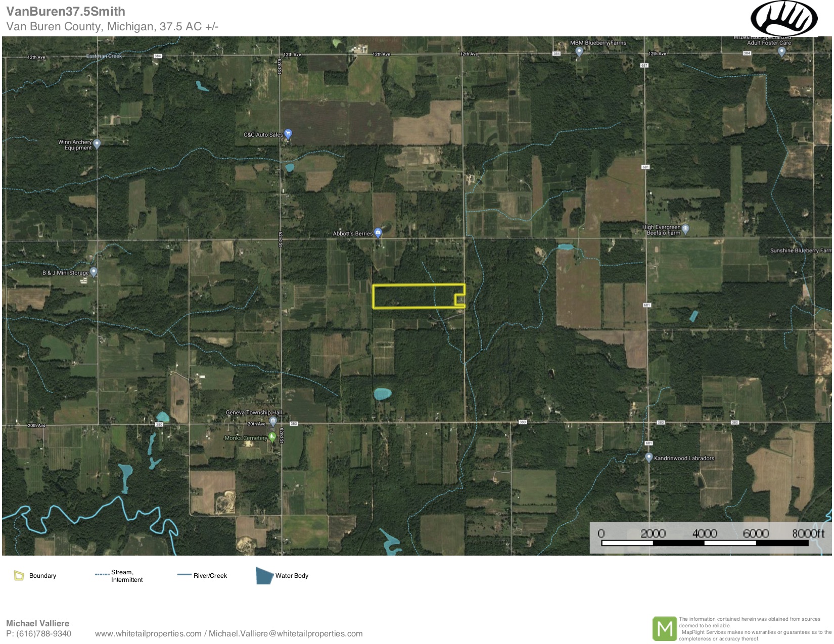Viewport: 834px width, 644px height.
Task: Click the Water Body legend swatch
Action: coord(264,576)
